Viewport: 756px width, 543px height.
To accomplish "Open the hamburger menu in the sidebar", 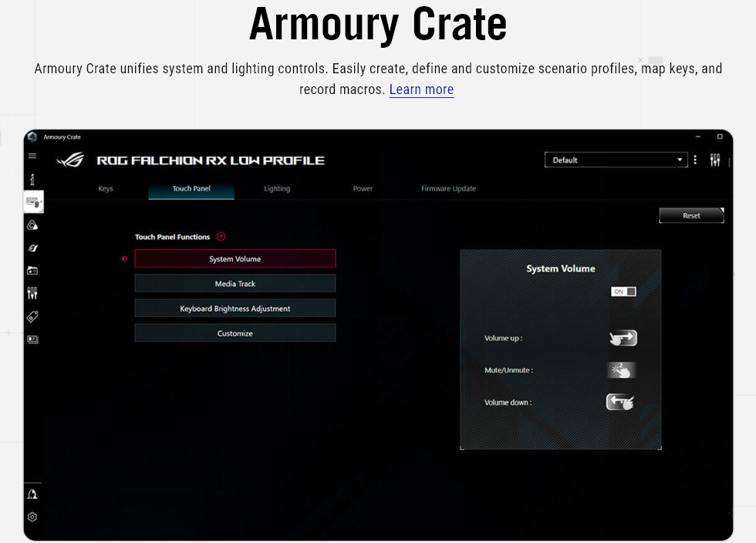I will (32, 156).
